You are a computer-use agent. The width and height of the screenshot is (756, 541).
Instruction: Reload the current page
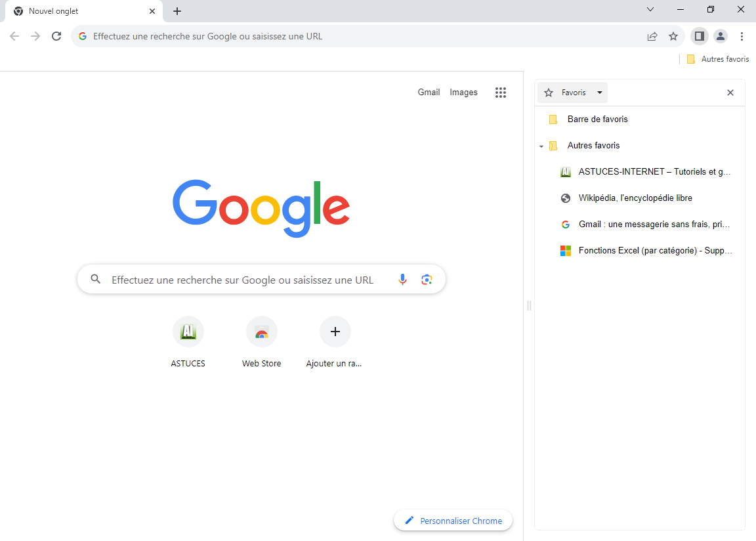56,36
